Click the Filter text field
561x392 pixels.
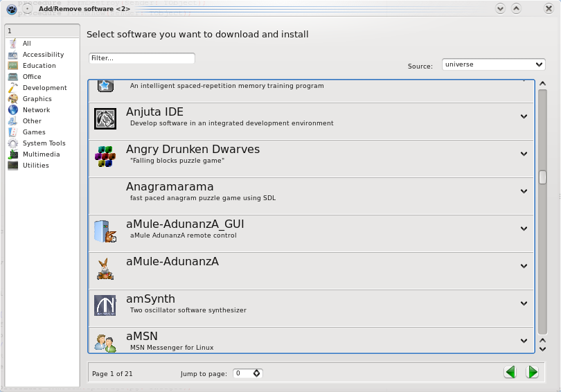(142, 58)
